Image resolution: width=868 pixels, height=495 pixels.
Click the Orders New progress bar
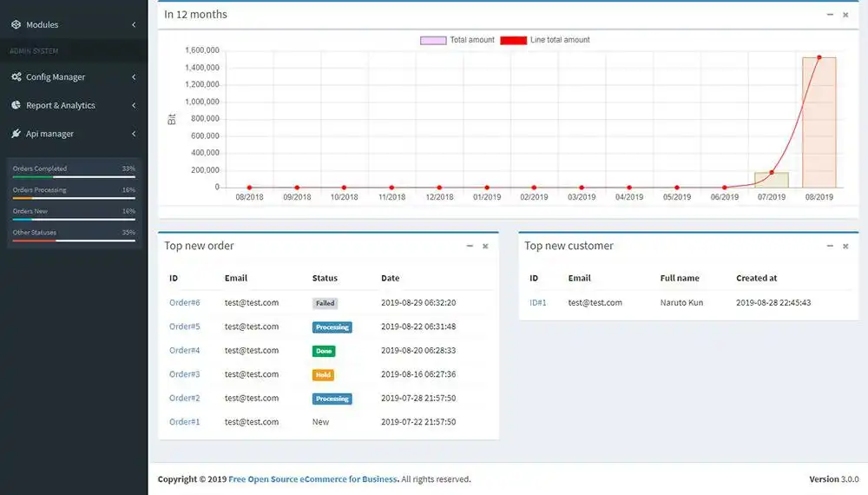[x=74, y=219]
